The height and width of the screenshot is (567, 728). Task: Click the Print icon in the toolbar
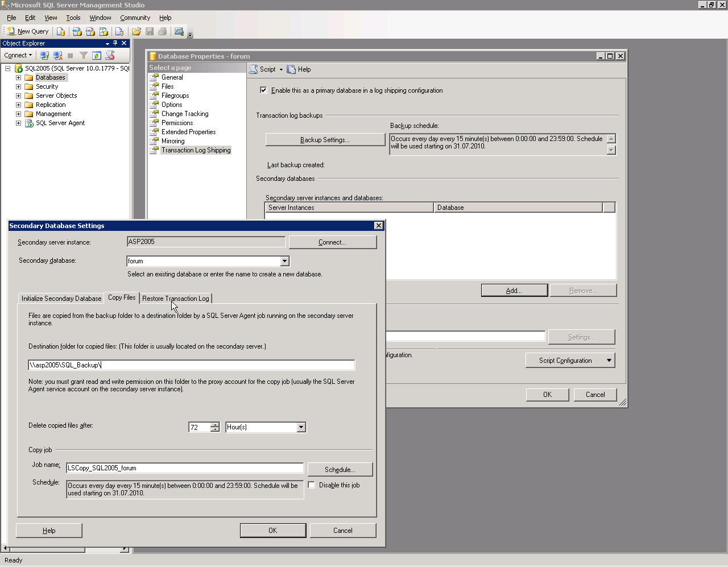tap(163, 31)
